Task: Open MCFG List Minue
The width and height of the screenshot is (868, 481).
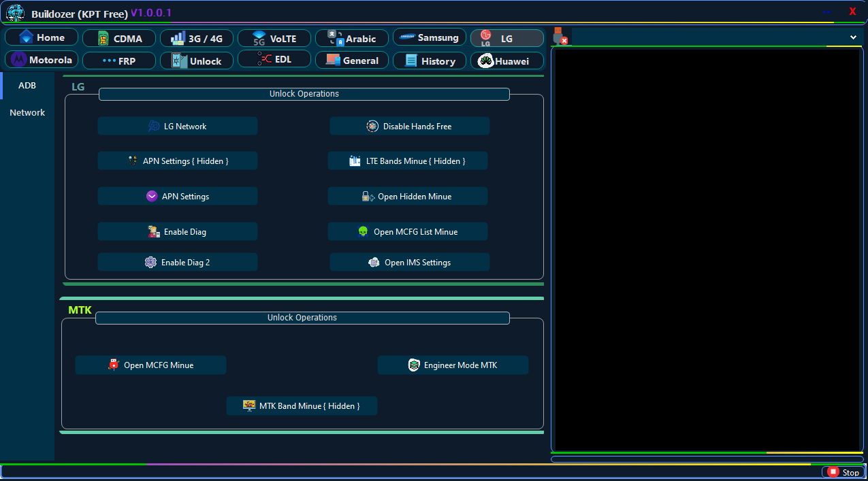Action: click(x=408, y=232)
